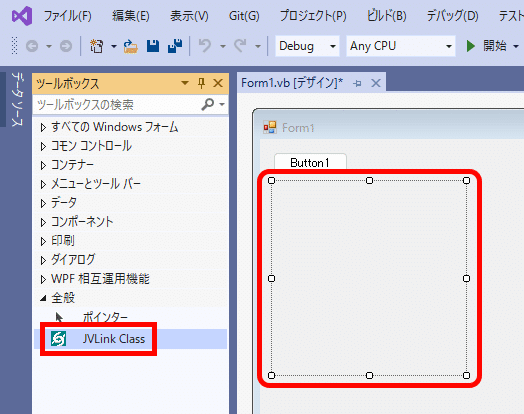Expand the コンポーネント category

pyautogui.click(x=43, y=222)
